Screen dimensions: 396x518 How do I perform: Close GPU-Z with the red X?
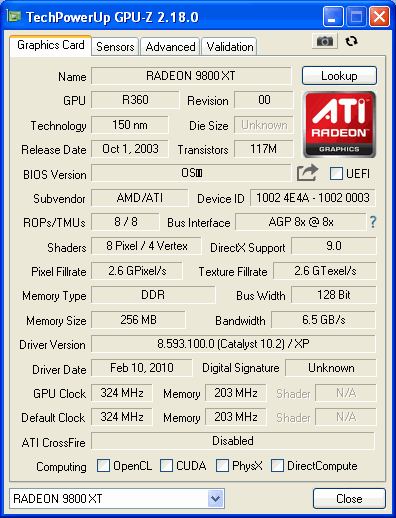(x=379, y=17)
